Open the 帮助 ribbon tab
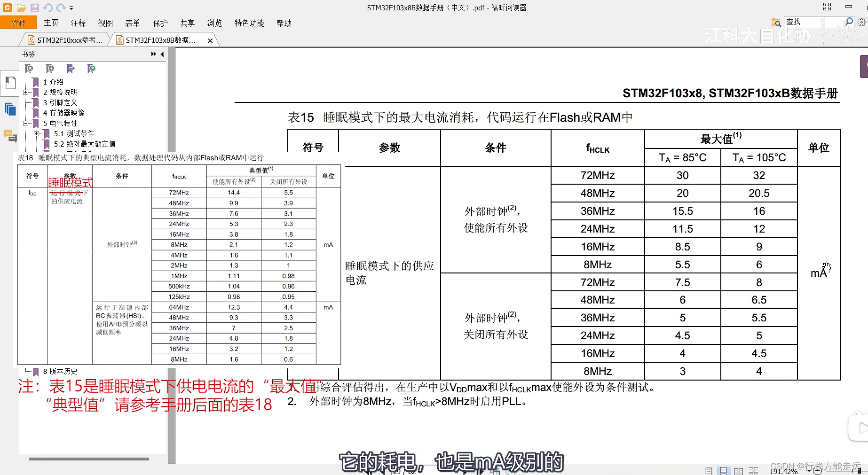 [284, 23]
